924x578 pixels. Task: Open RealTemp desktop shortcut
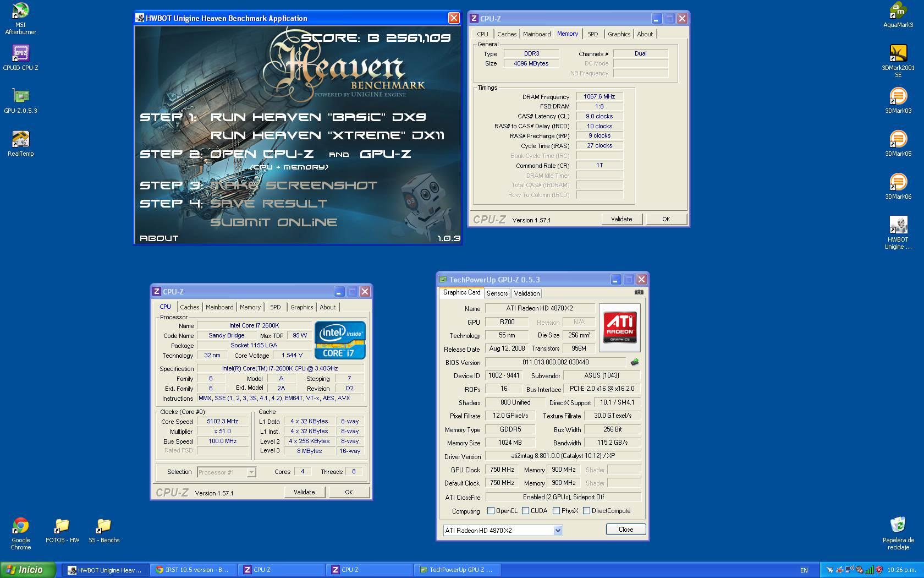point(20,144)
